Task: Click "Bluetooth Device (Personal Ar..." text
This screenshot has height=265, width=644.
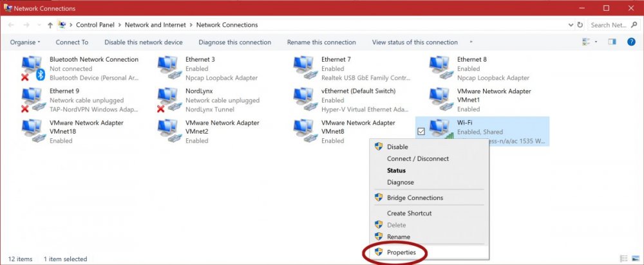Action: [x=94, y=78]
